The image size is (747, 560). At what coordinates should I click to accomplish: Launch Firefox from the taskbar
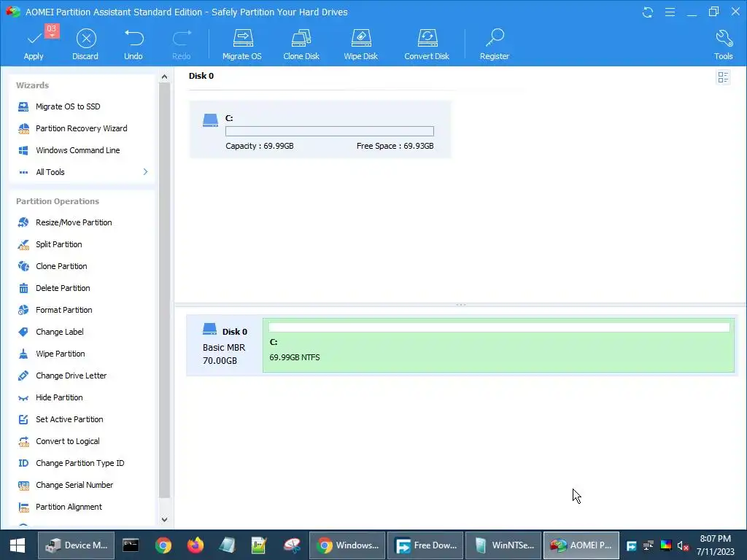(x=196, y=545)
